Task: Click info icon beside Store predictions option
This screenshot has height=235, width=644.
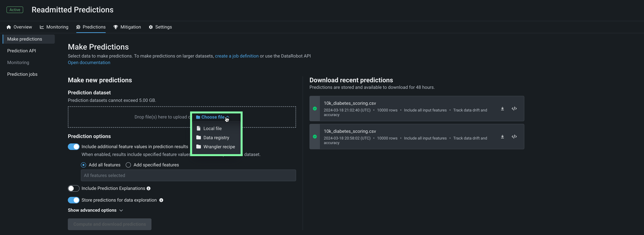Action: coord(161,200)
